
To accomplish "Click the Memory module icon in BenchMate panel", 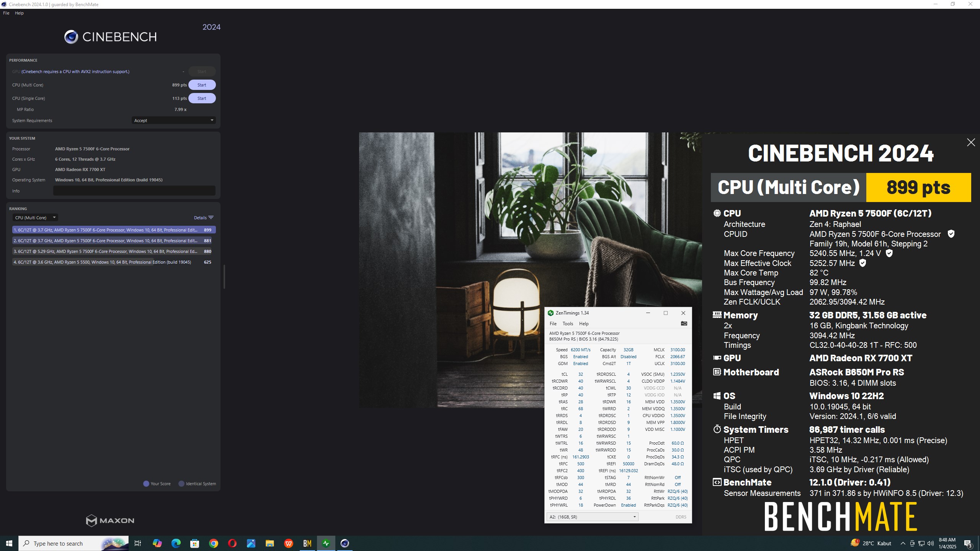I will tap(717, 315).
